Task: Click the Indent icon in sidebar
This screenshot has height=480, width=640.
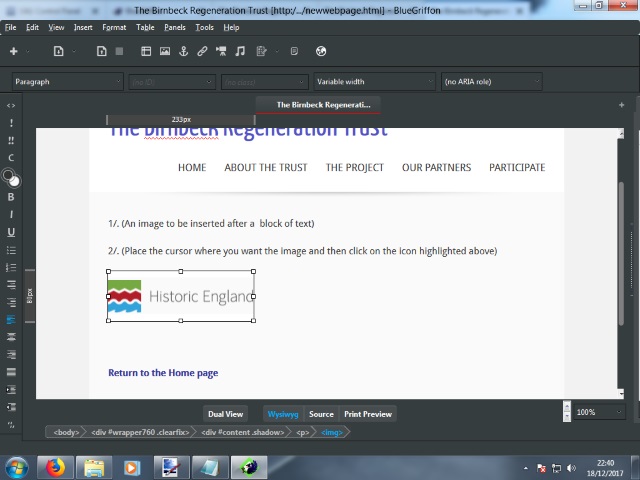Action: click(x=11, y=389)
